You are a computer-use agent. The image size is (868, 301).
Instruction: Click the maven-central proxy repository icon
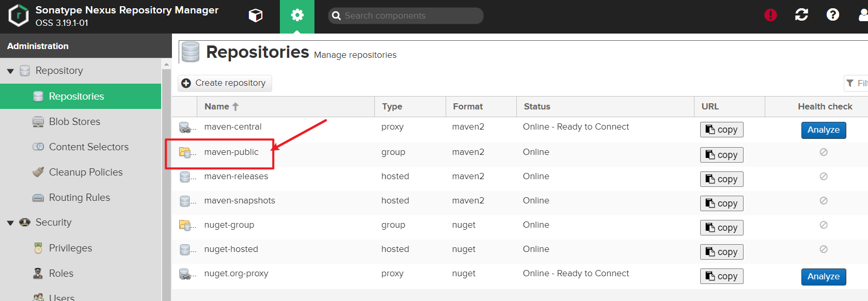[x=185, y=127]
